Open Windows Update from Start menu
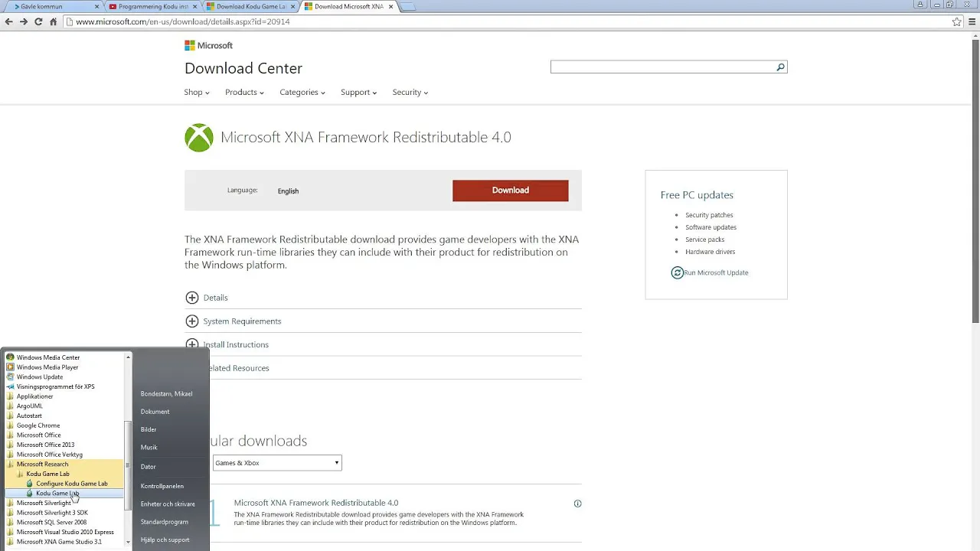 (40, 377)
